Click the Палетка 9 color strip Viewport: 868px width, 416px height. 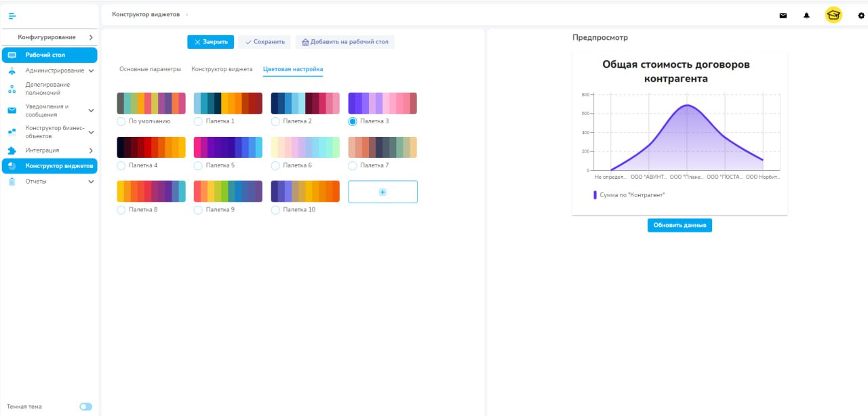click(x=229, y=192)
